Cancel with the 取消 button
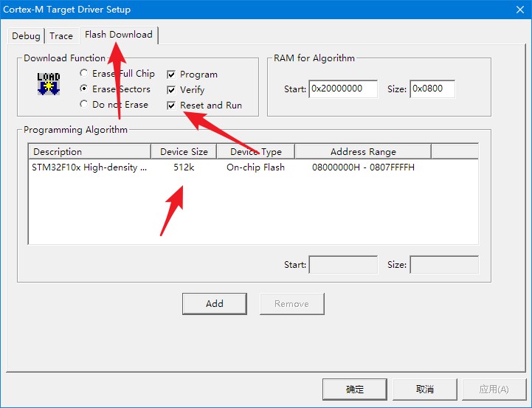The image size is (532, 408). pyautogui.click(x=425, y=389)
